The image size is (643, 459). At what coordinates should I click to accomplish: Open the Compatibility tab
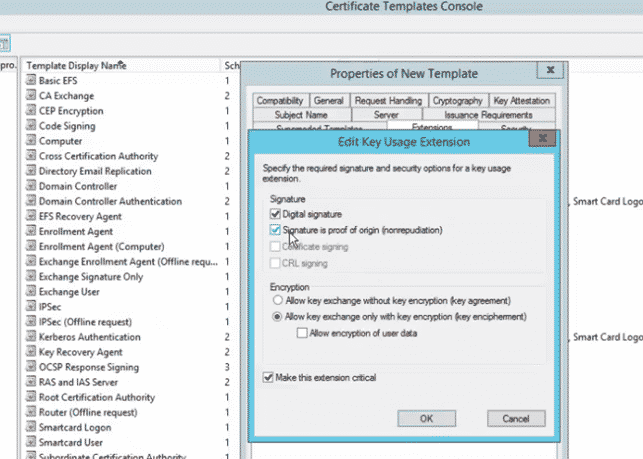pos(280,100)
